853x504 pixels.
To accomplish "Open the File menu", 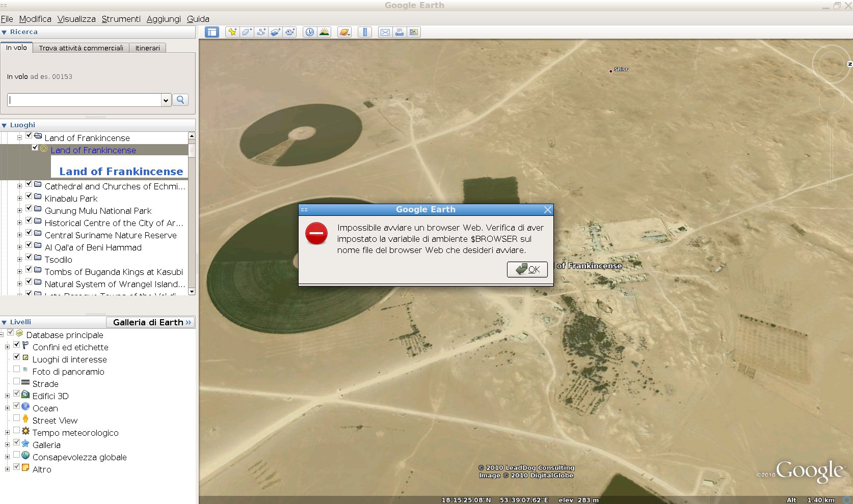I will coord(7,19).
